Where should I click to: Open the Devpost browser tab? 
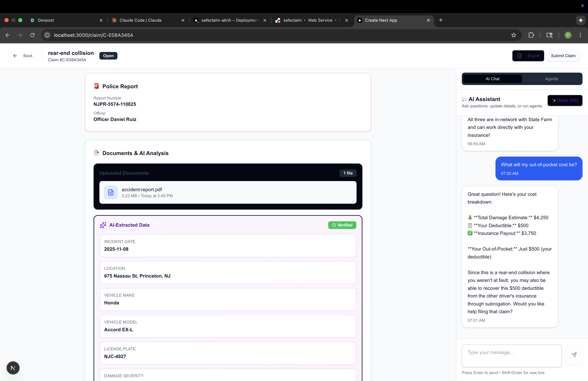[x=46, y=20]
